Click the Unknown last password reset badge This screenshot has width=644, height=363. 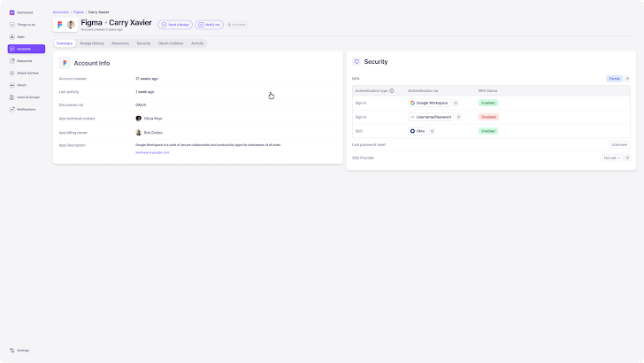click(619, 144)
